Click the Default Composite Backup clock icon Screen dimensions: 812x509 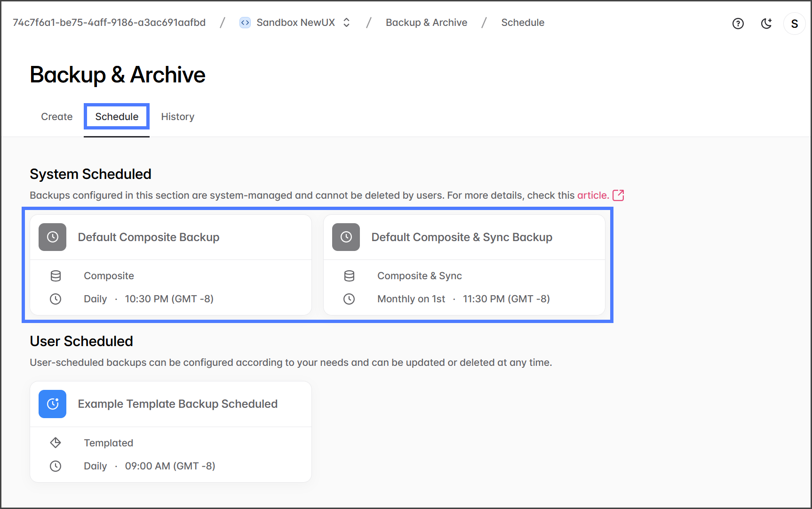(x=53, y=237)
